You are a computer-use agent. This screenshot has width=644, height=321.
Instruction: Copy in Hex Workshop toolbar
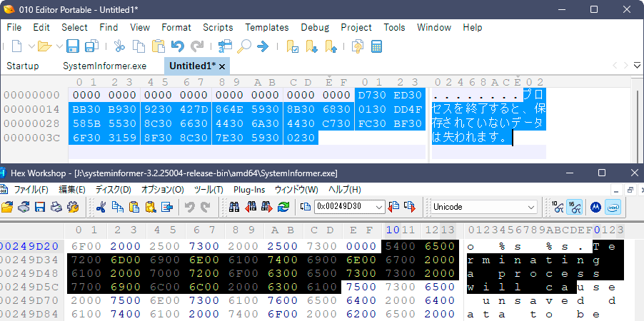[118, 207]
